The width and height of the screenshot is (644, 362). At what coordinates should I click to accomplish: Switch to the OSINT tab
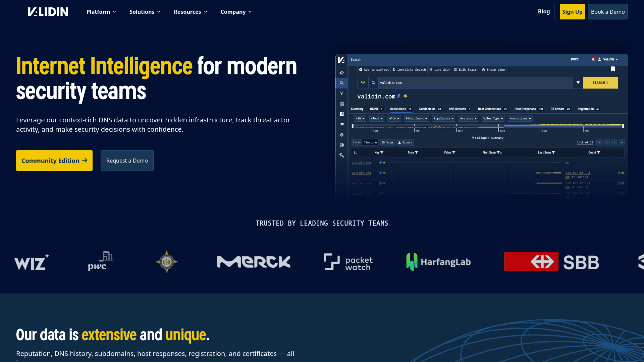click(376, 109)
